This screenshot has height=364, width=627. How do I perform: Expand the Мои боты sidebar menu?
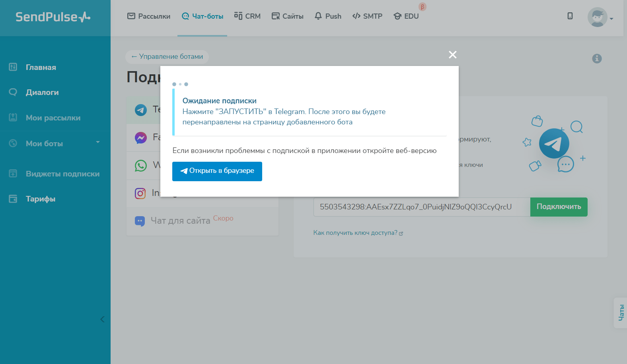coord(55,143)
